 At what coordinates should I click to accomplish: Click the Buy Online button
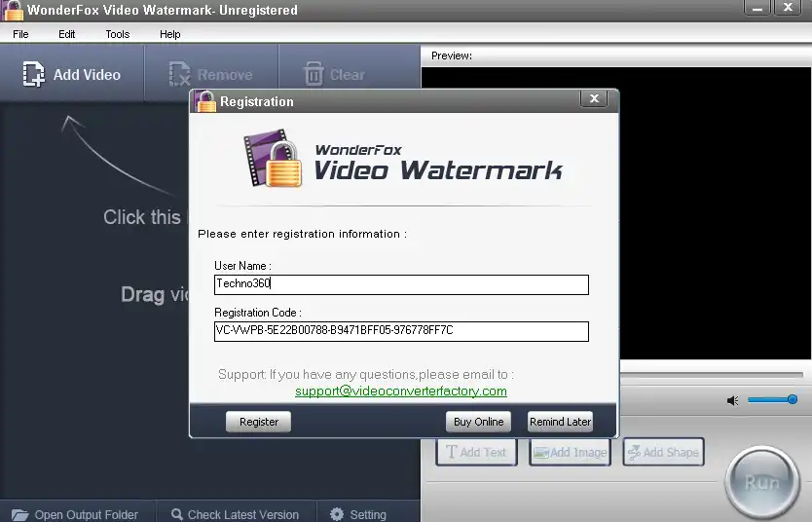pos(478,422)
